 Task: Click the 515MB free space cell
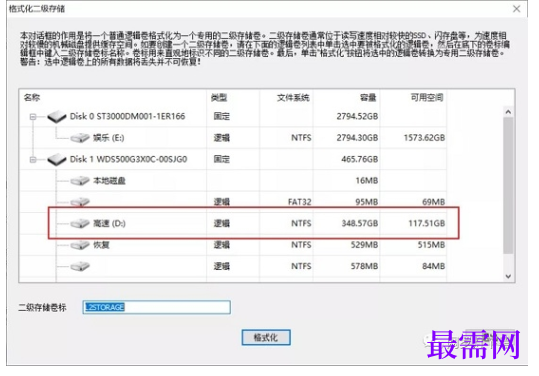point(431,245)
